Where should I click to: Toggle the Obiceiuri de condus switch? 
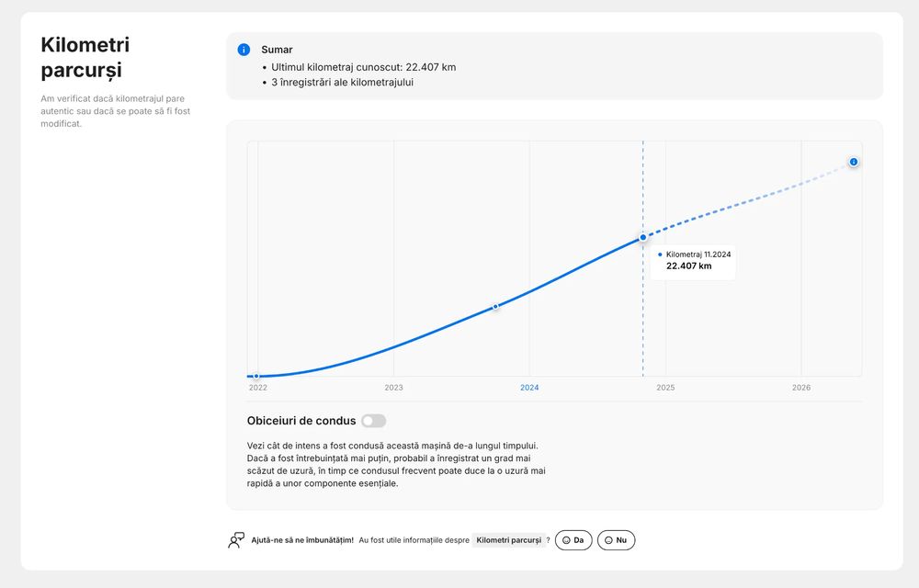pos(373,421)
